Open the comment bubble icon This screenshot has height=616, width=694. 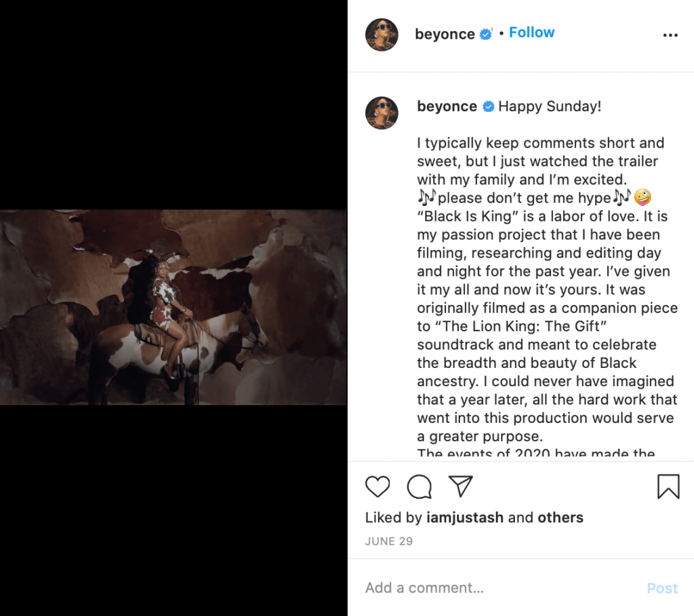[420, 487]
